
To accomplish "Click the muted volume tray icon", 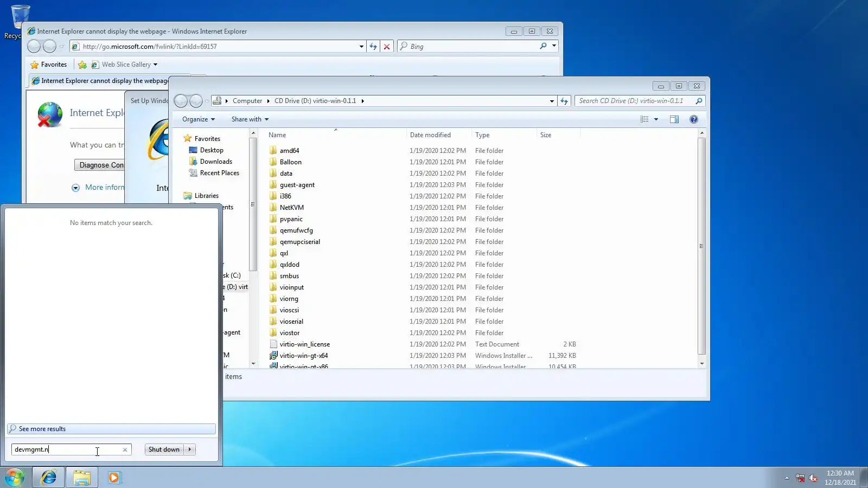I will pyautogui.click(x=813, y=478).
